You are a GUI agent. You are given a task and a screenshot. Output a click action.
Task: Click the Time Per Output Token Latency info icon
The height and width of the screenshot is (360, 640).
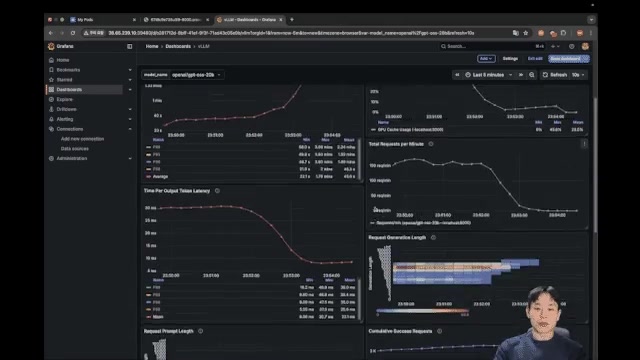click(x=218, y=191)
